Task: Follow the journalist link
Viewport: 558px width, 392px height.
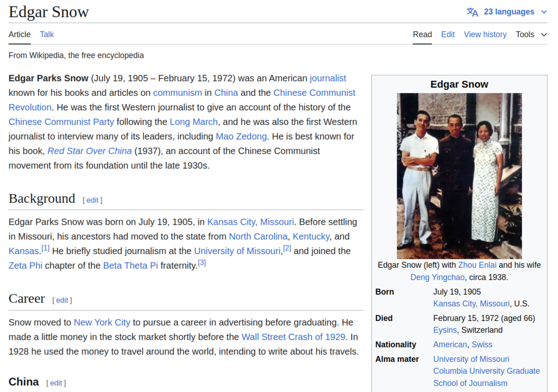Action: (x=328, y=78)
